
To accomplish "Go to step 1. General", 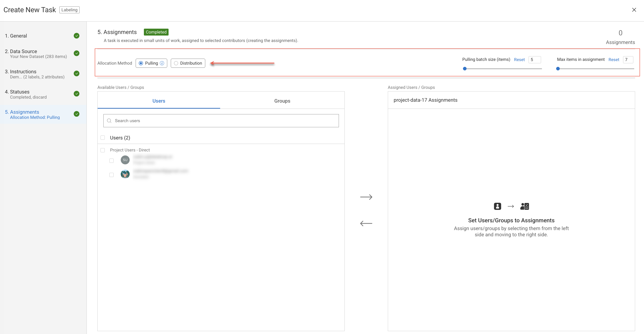I will (x=43, y=36).
